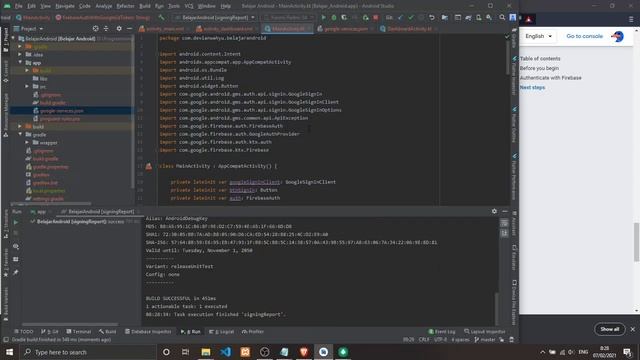The image size is (640, 360).
Task: Click the magnifier eye icon in Run sidebar
Action: (x=16, y=247)
